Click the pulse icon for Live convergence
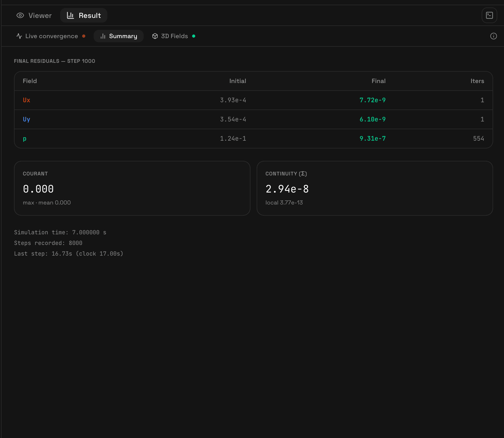The image size is (504, 438). (x=19, y=36)
